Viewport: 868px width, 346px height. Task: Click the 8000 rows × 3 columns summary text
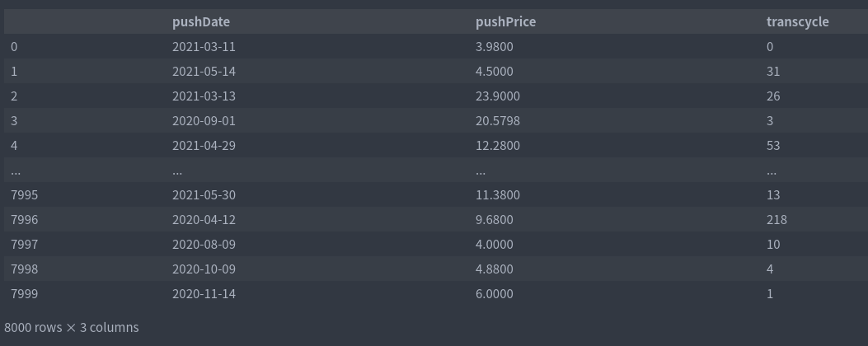click(x=72, y=327)
